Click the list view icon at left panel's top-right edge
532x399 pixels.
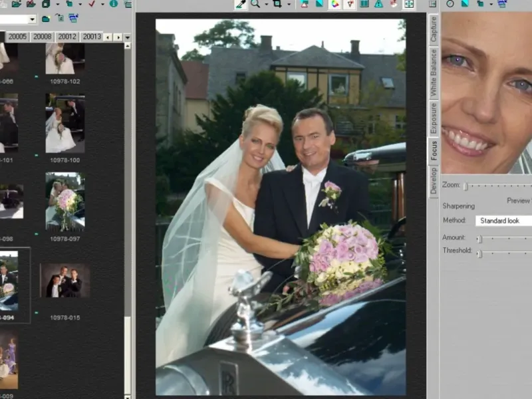(x=128, y=4)
